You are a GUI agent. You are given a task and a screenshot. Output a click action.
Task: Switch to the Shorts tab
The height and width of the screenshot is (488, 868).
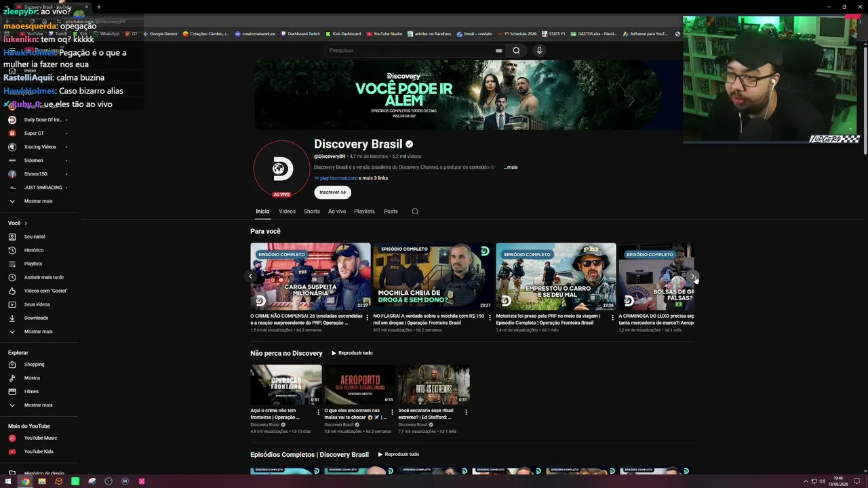coord(312,211)
